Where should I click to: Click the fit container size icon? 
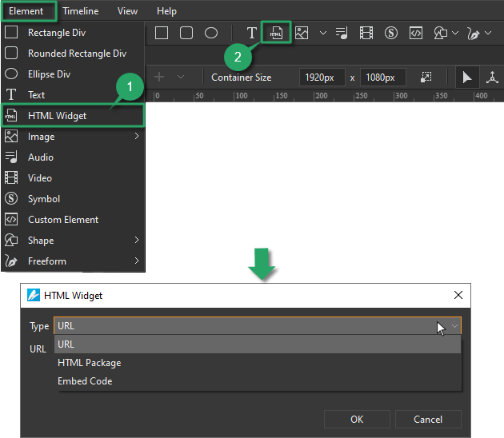pos(426,77)
